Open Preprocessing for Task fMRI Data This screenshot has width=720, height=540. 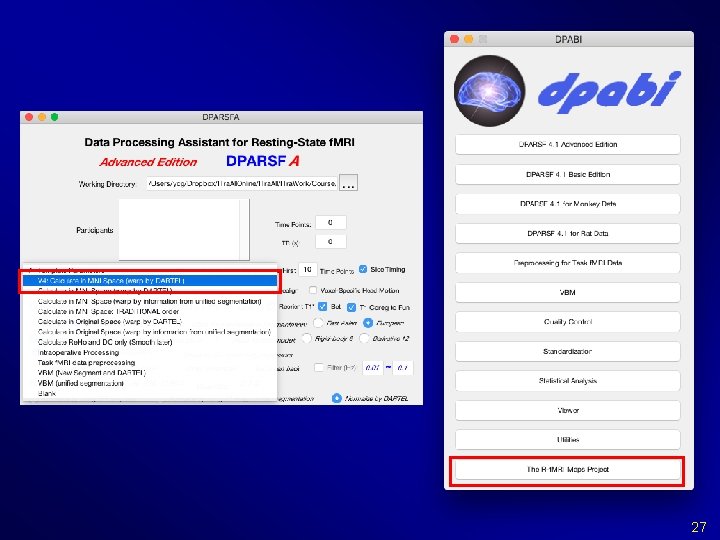tap(568, 263)
